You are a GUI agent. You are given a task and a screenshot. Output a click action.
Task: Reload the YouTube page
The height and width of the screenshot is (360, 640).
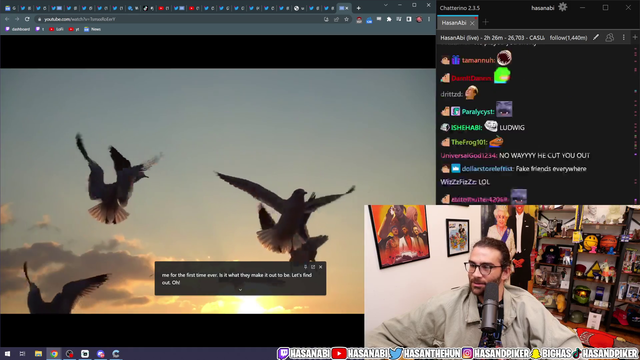click(x=27, y=19)
